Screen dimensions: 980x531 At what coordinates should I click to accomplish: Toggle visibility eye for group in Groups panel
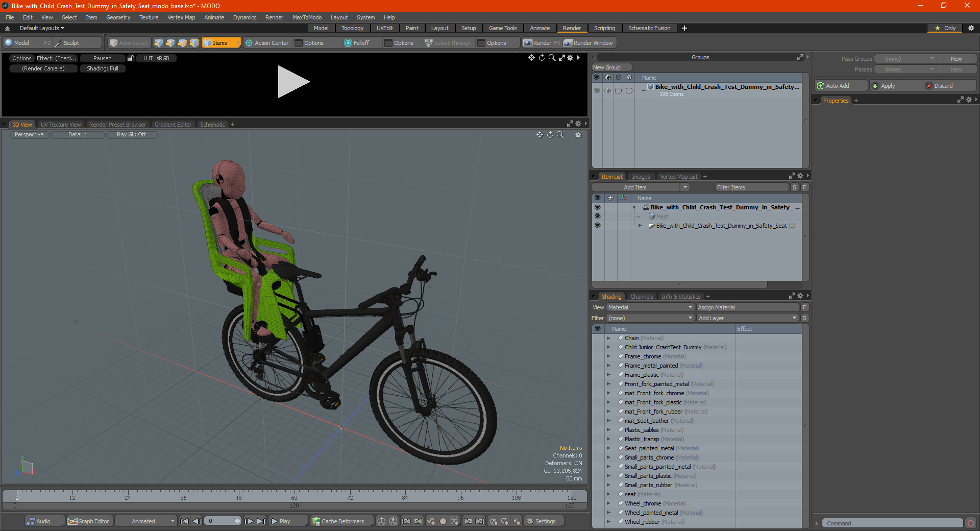click(597, 90)
